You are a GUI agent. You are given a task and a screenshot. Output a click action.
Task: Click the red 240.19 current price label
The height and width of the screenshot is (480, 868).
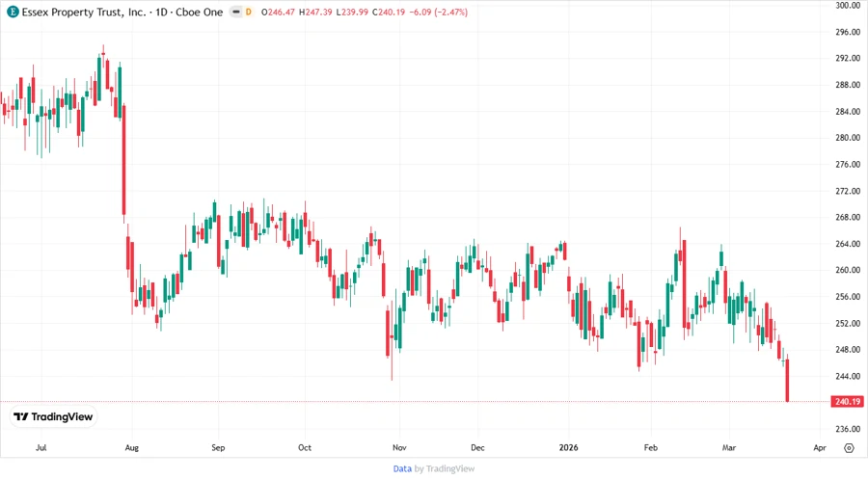(x=847, y=402)
